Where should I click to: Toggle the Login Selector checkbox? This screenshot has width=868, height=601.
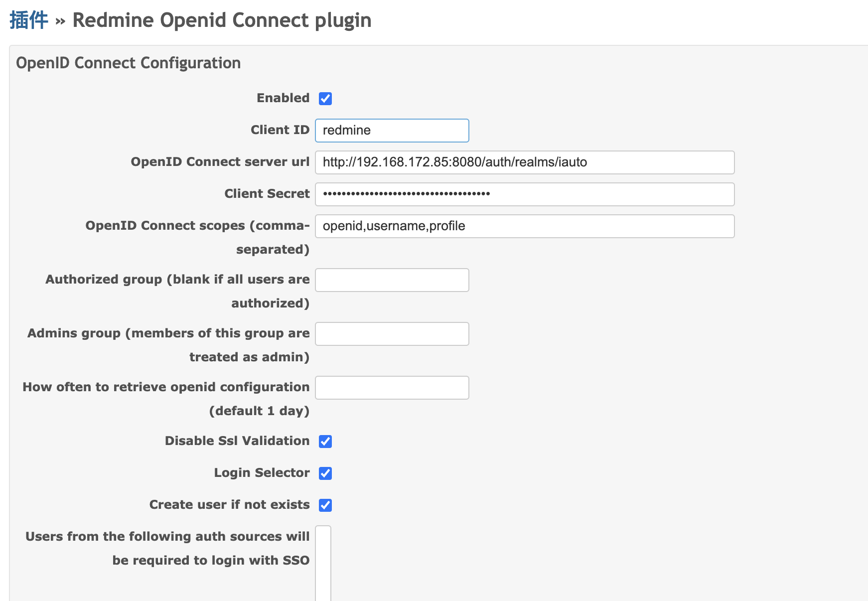pos(325,473)
